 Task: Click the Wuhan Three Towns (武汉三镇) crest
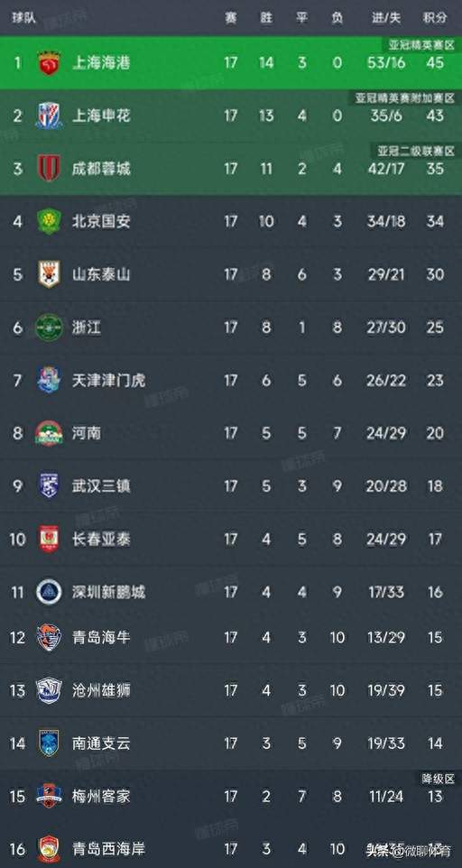pos(49,485)
